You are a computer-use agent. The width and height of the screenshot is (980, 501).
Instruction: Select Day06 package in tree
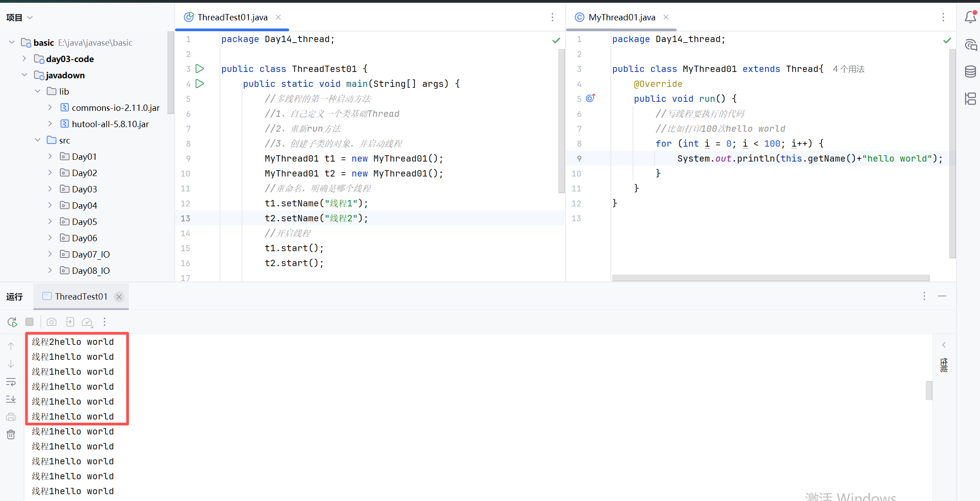(84, 238)
